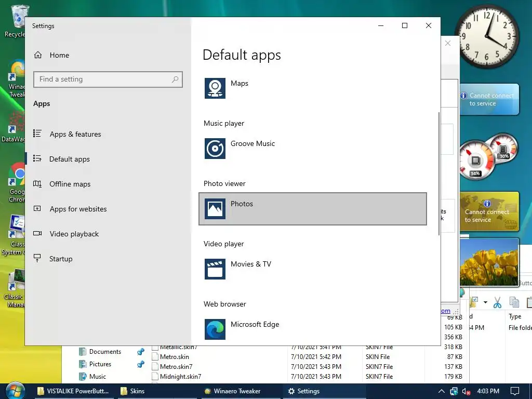The height and width of the screenshot is (399, 532).
Task: Click the muted volume tray icon
Action: pos(466,391)
